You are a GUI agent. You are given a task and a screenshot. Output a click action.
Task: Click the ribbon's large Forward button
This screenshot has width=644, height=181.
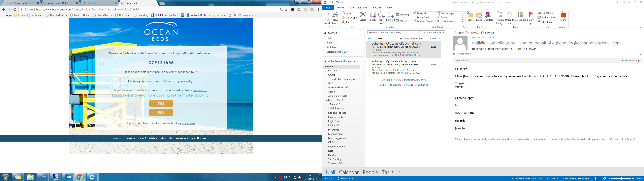(390, 16)
